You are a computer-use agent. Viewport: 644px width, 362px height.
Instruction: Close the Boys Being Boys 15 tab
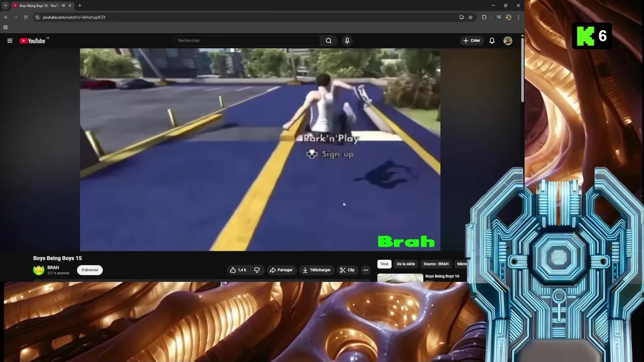(x=70, y=6)
